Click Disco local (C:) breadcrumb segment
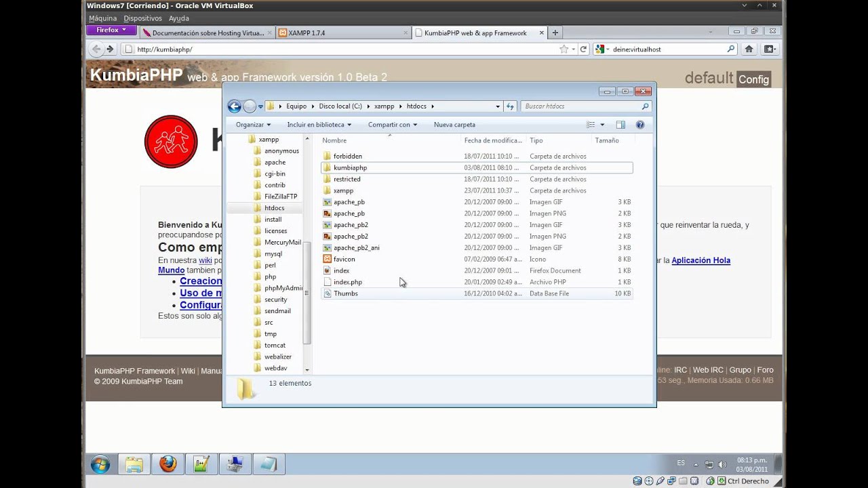The height and width of the screenshot is (488, 868). tap(340, 106)
